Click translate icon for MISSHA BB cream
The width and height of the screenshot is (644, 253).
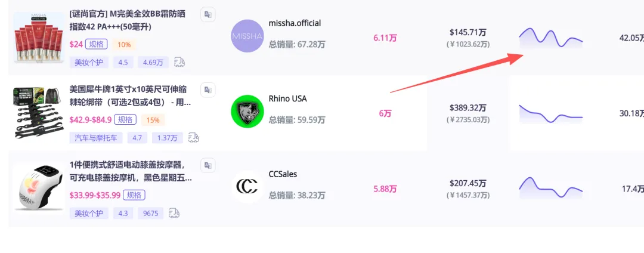pyautogui.click(x=208, y=15)
